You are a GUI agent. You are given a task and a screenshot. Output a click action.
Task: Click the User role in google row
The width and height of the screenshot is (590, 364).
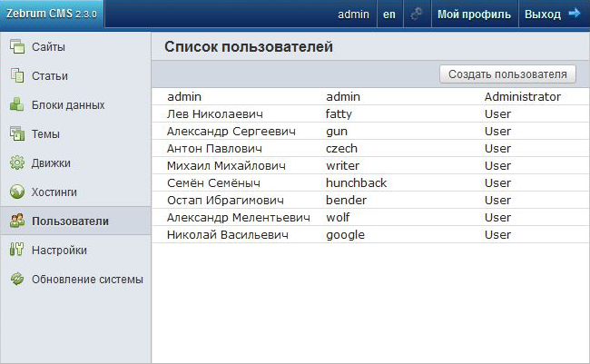(x=497, y=235)
